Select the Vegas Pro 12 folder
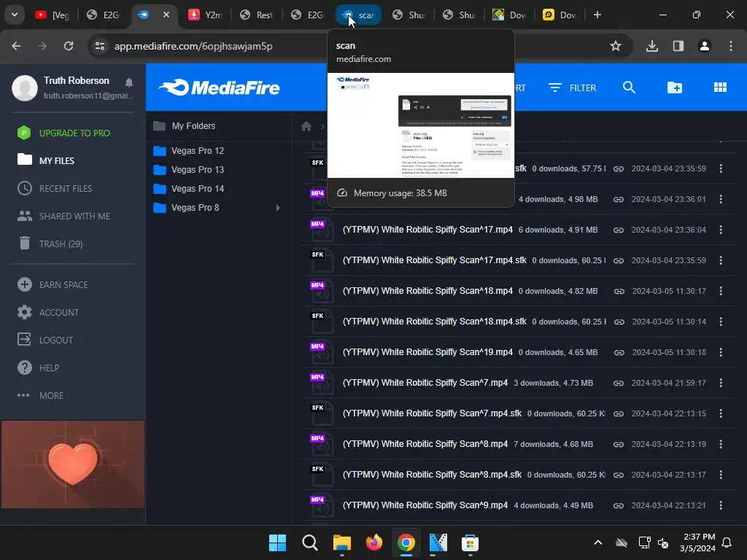Viewport: 747px width, 560px height. pyautogui.click(x=189, y=150)
